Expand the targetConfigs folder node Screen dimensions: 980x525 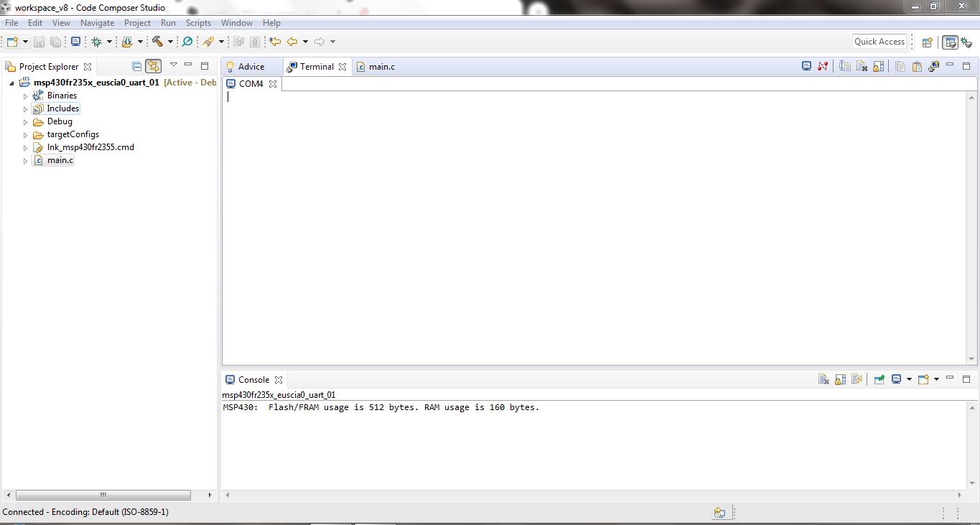(x=25, y=135)
